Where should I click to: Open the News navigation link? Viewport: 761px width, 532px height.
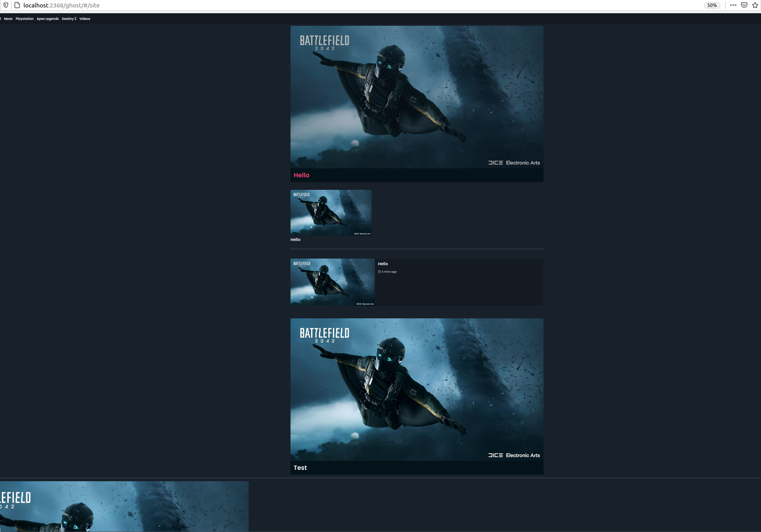pyautogui.click(x=8, y=19)
